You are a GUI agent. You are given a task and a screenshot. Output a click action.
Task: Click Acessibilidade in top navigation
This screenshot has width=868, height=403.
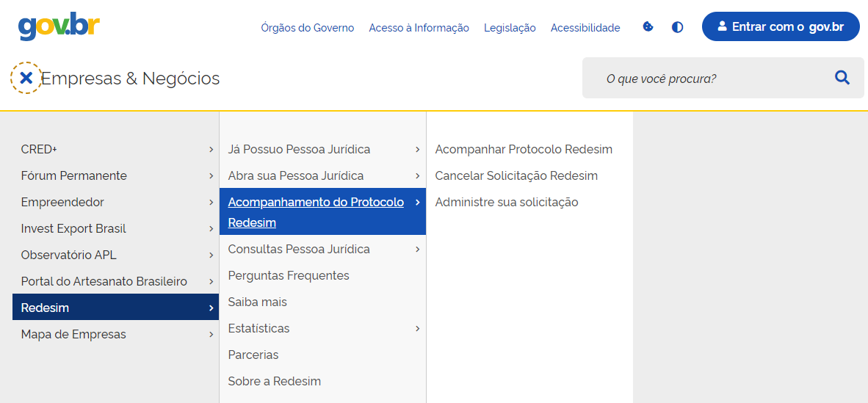[x=585, y=28]
